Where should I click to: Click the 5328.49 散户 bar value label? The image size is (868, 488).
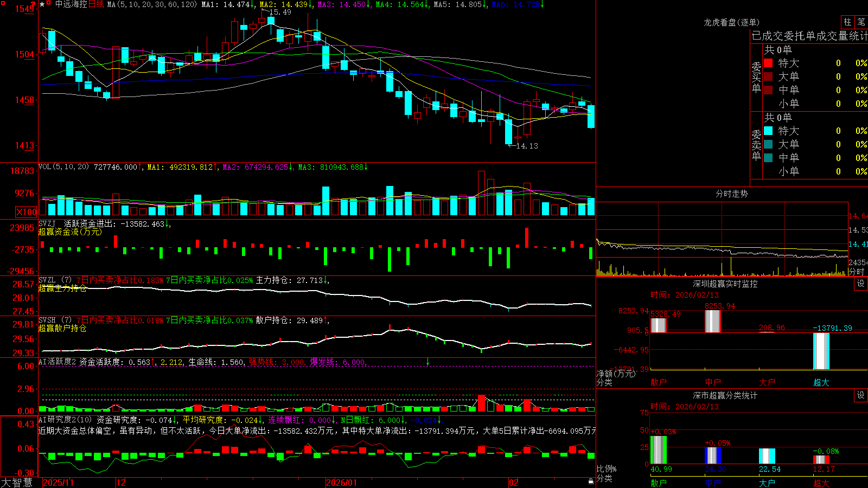click(666, 314)
